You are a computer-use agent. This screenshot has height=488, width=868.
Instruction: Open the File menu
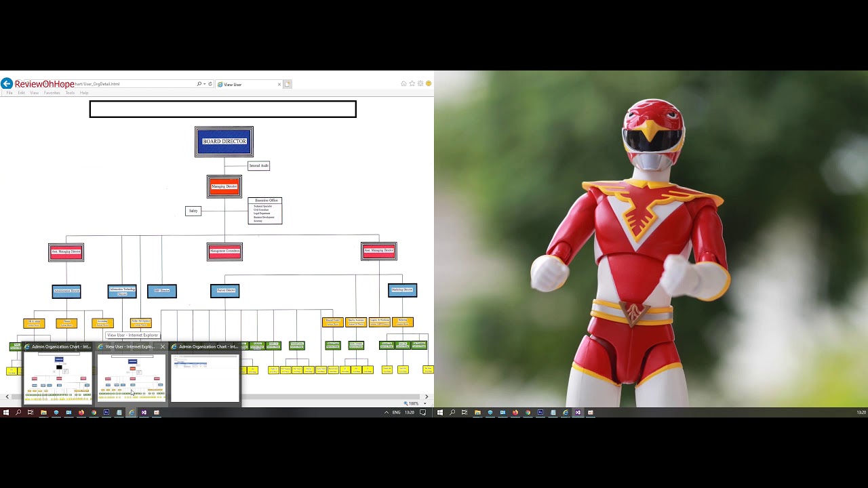point(9,93)
